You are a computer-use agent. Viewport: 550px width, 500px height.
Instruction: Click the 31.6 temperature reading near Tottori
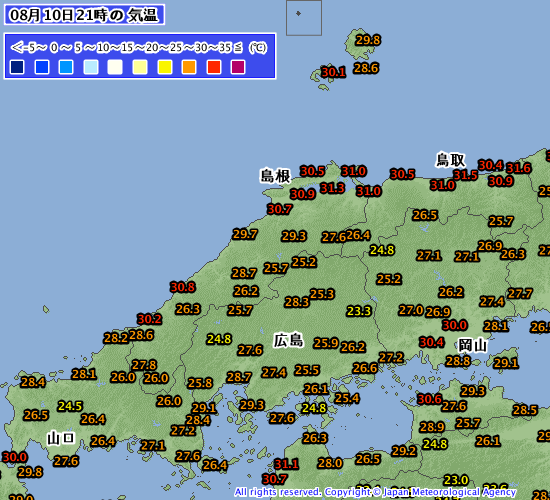[518, 168]
